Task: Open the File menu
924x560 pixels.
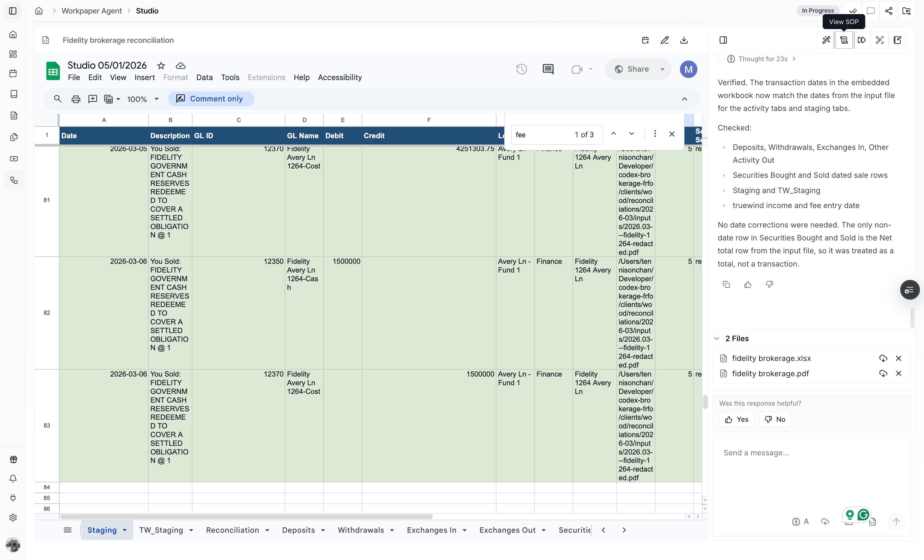Action: pyautogui.click(x=74, y=78)
